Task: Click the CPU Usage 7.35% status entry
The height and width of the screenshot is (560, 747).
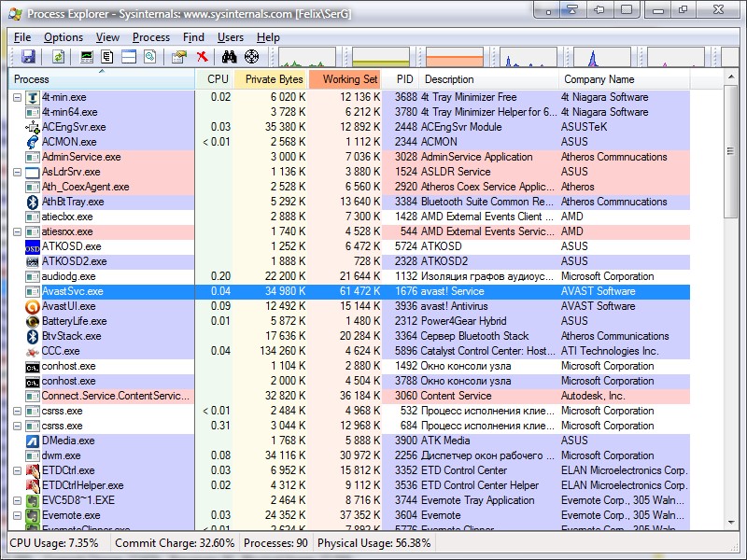Action: click(54, 543)
